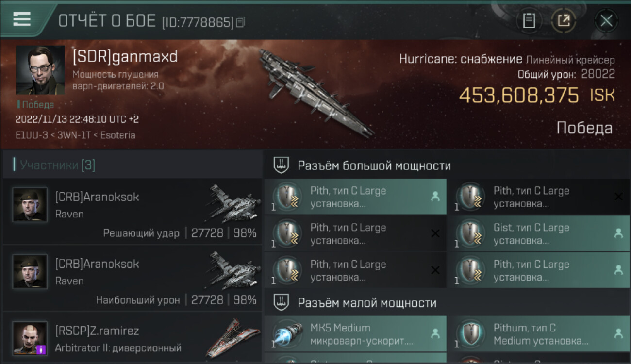Click Z.ramirez portrait with purple badge
This screenshot has width=631, height=364.
coord(30,338)
